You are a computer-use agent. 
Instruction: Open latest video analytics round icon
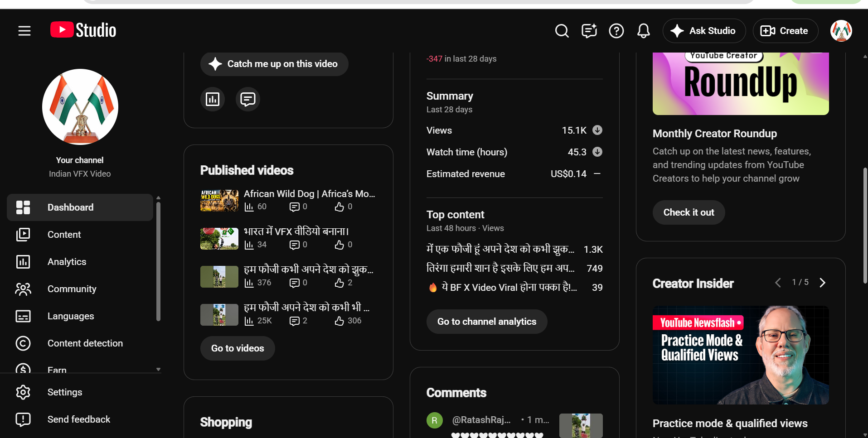click(213, 99)
